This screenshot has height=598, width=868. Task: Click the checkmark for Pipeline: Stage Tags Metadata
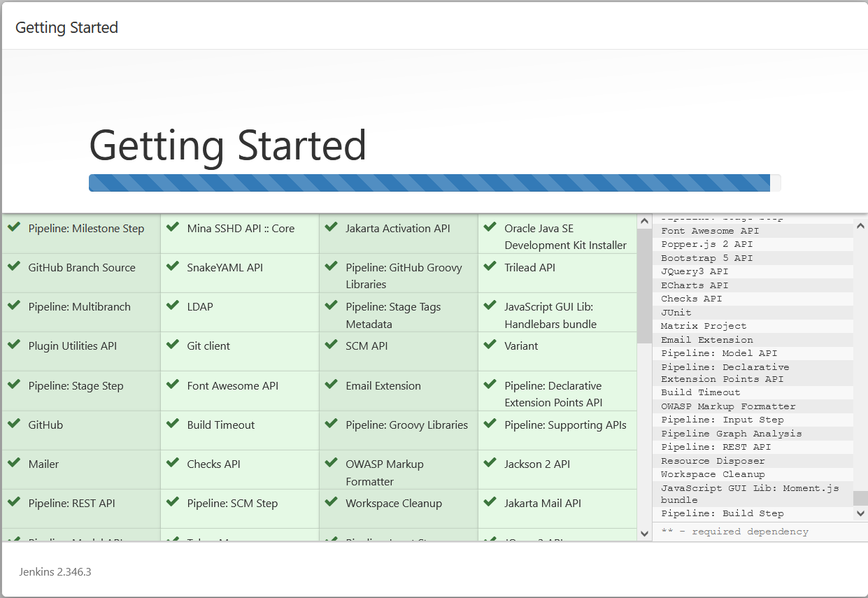point(332,305)
